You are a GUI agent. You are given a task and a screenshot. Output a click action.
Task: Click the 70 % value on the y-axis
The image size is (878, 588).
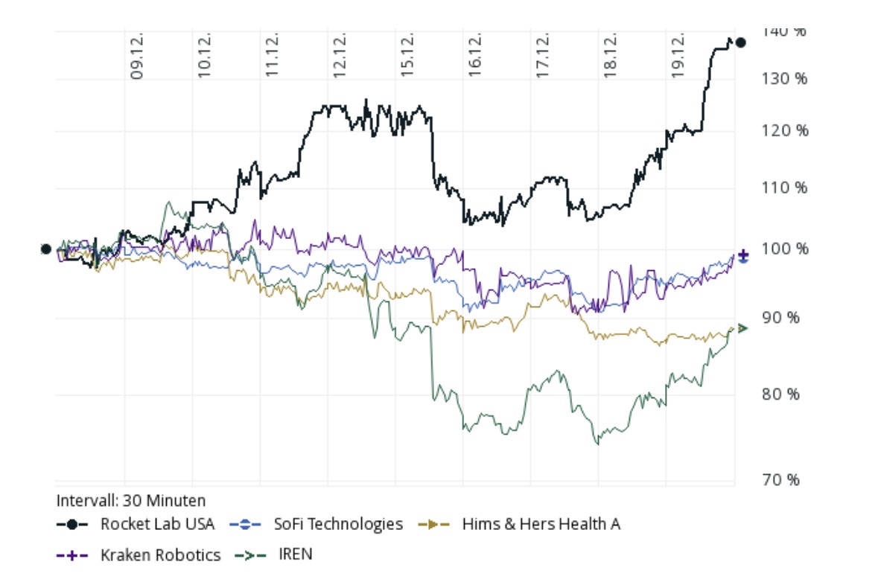[x=783, y=479]
